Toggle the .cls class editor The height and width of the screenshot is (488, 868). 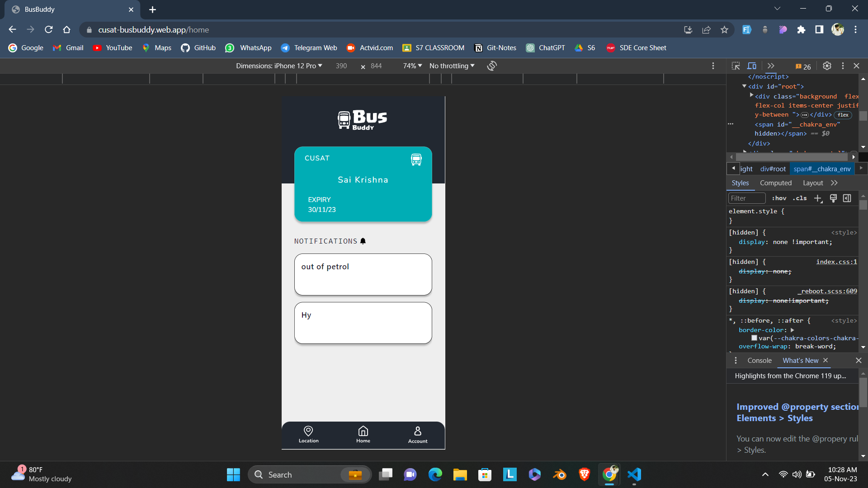[799, 198]
